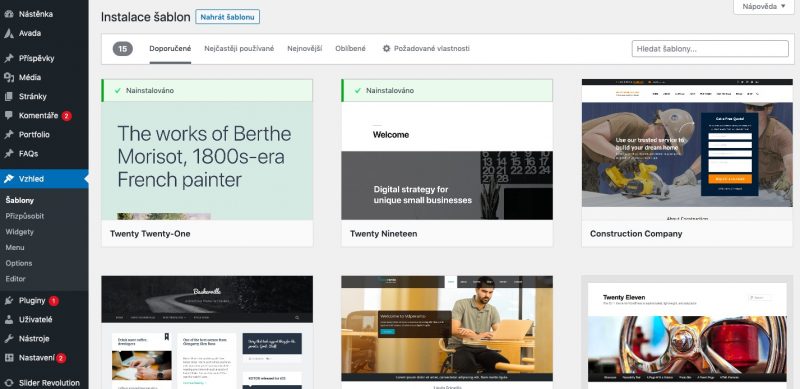Click the Hledat šablony search field
The width and height of the screenshot is (800, 389).
point(710,49)
